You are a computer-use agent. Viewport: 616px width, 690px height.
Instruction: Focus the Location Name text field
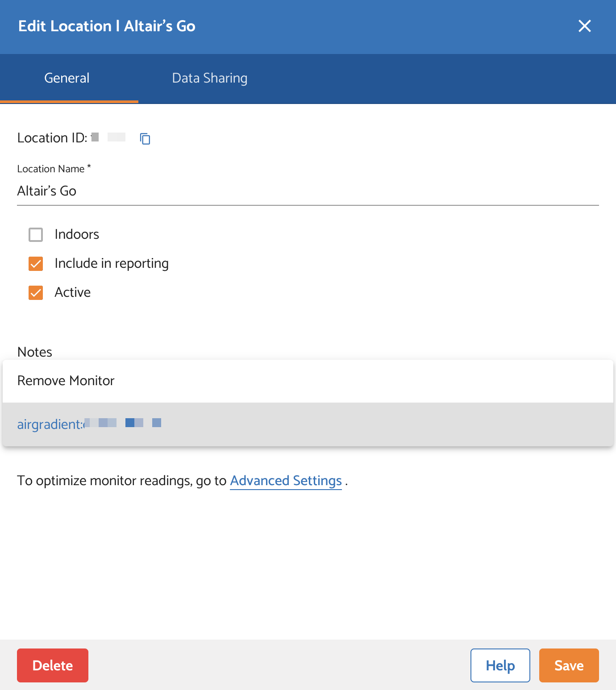click(308, 191)
